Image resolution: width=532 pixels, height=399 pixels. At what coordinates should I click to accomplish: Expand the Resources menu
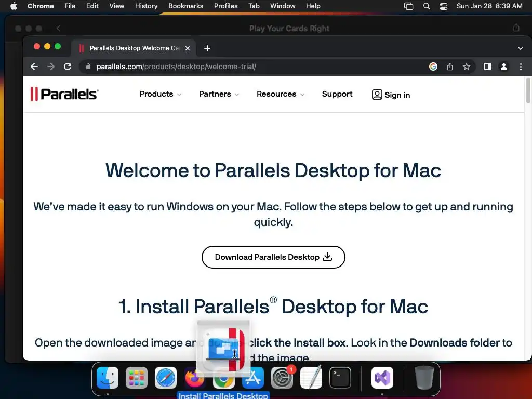[280, 94]
